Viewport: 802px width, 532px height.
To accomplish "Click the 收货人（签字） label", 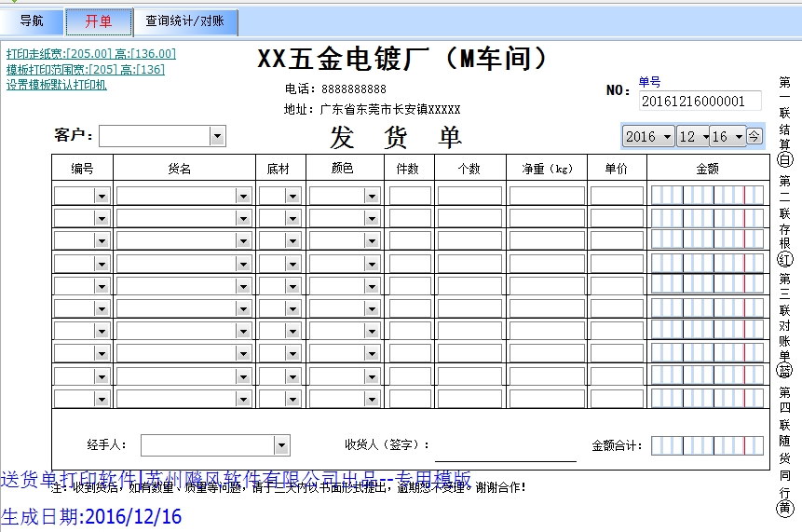I will [387, 444].
